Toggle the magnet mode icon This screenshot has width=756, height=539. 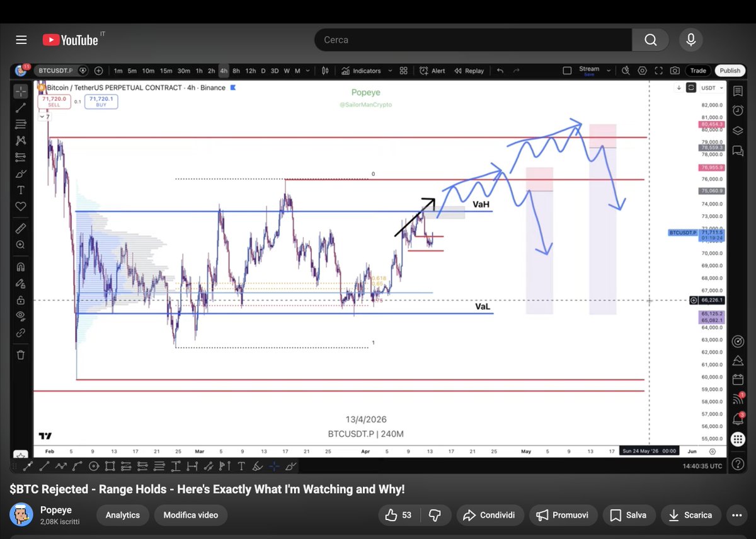point(21,267)
